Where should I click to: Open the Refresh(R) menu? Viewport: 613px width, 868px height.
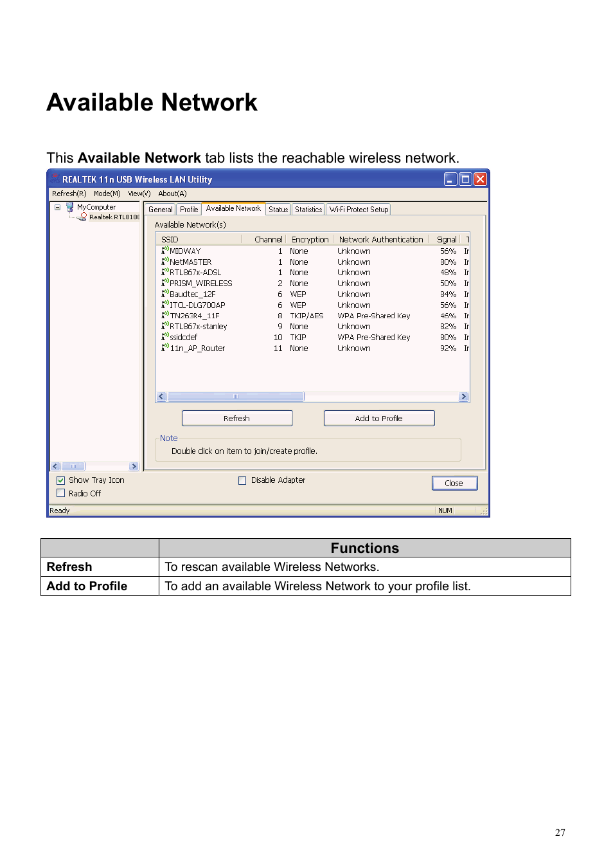(x=69, y=194)
